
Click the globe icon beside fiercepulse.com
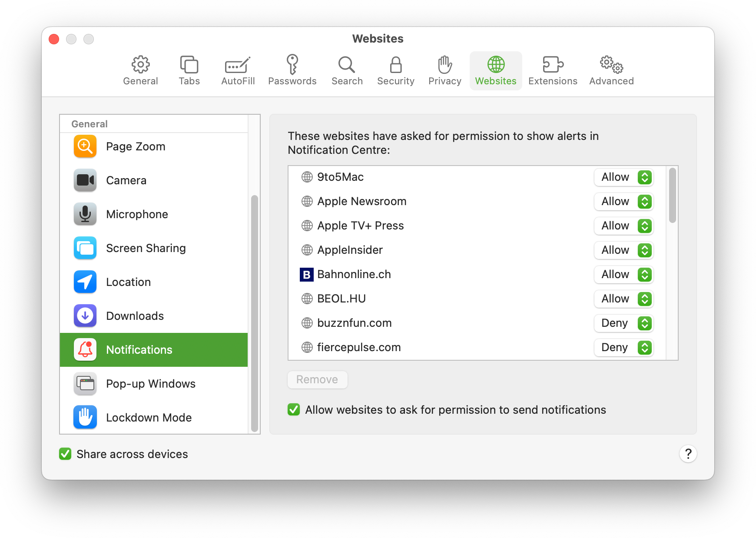(x=307, y=347)
